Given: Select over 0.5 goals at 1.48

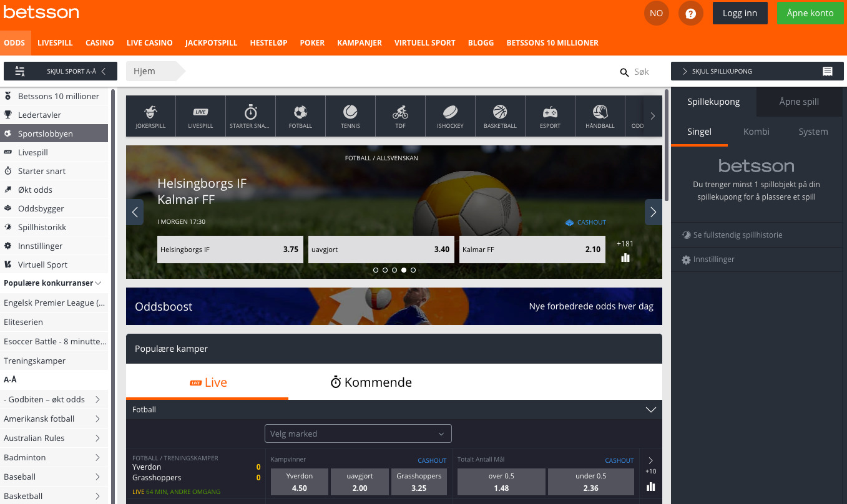Looking at the screenshot, I should 501,482.
